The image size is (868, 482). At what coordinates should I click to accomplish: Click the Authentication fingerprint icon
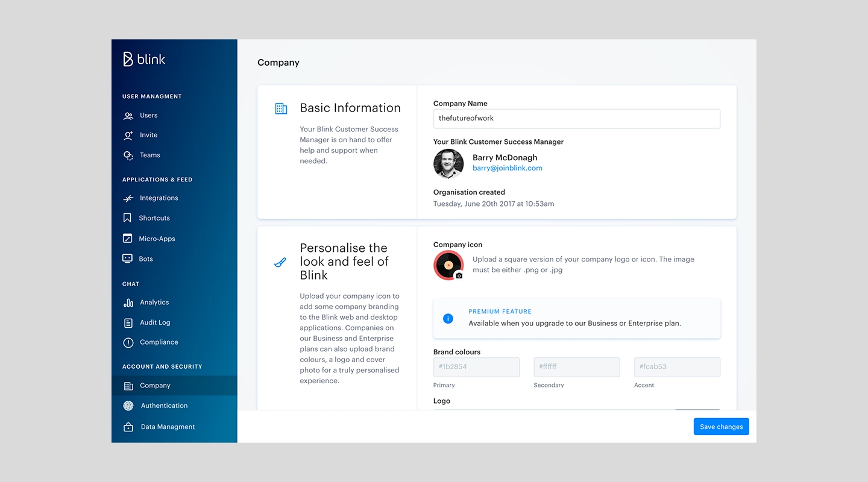click(128, 406)
